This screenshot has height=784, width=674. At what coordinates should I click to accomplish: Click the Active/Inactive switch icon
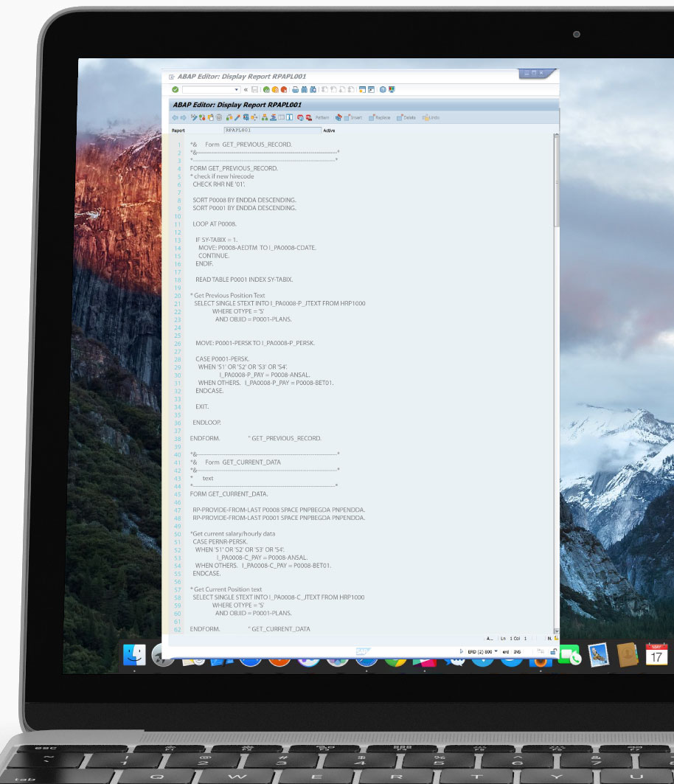(202, 117)
